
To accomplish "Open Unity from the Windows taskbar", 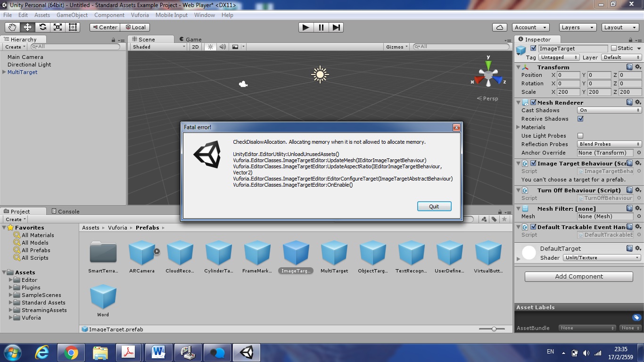I will pyautogui.click(x=247, y=352).
